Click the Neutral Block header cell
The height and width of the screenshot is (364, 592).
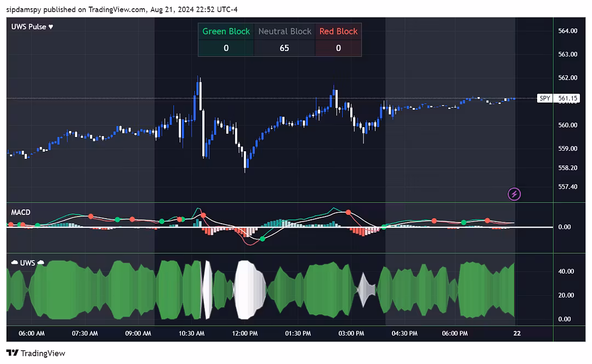pyautogui.click(x=284, y=31)
